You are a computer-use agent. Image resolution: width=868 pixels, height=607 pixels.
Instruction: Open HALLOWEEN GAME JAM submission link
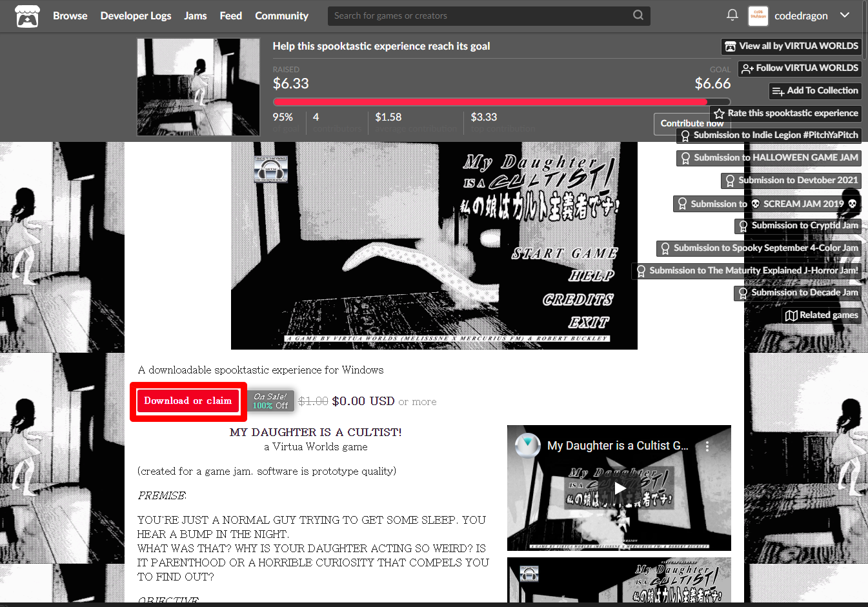click(769, 158)
